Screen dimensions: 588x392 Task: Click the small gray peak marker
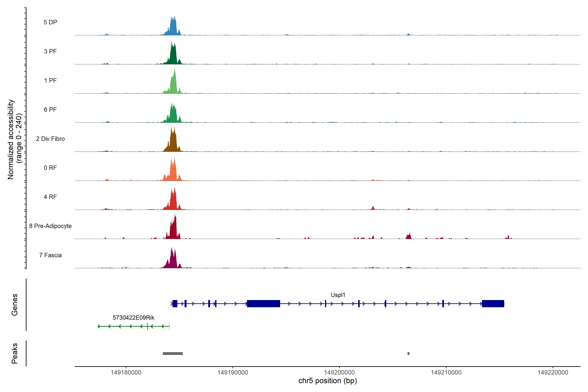click(408, 353)
